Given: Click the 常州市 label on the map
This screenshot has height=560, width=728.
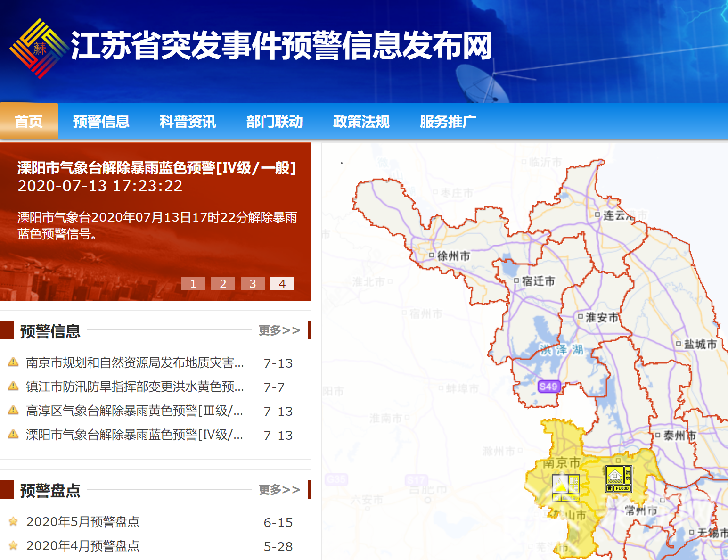Looking at the screenshot, I should click(641, 511).
